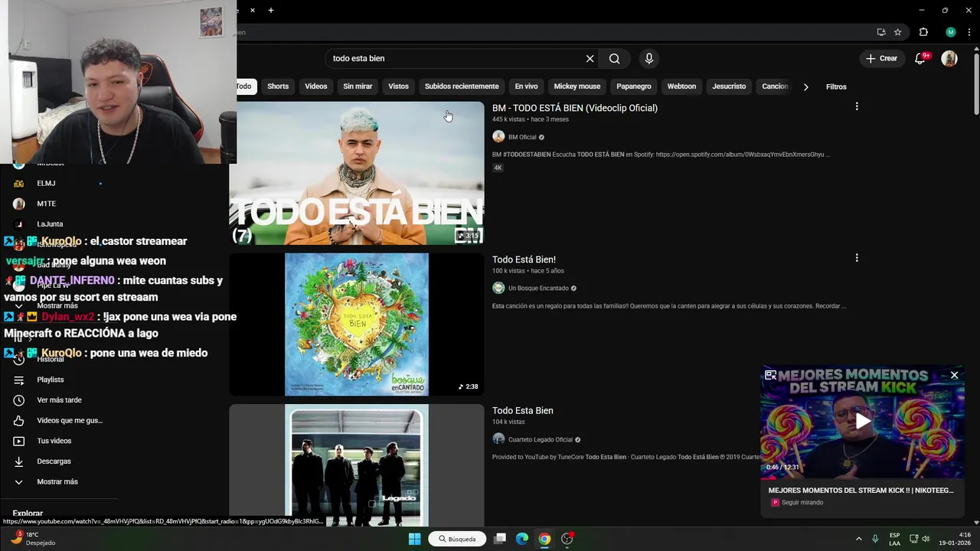Open the Filtros search filters
The image size is (980, 551).
[x=836, y=86]
